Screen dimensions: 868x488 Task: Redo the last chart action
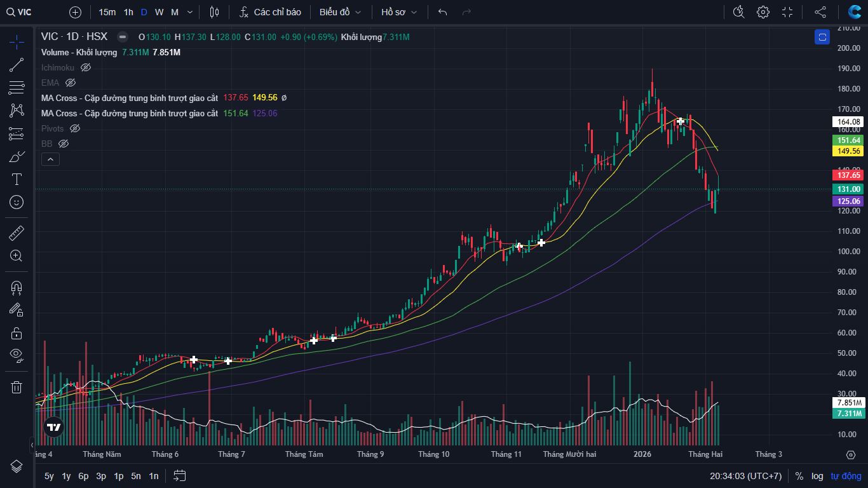pos(466,12)
